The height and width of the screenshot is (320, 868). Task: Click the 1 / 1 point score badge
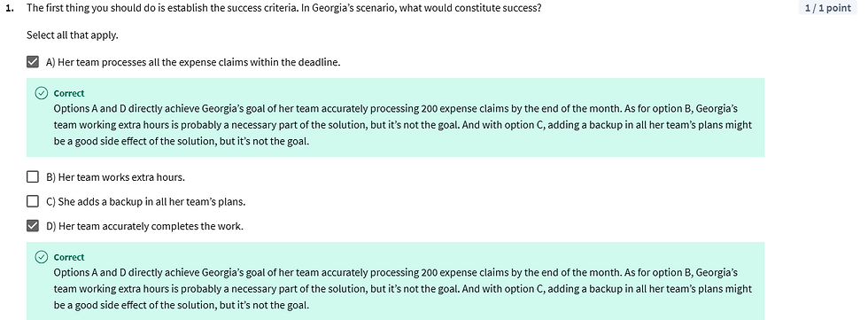(x=827, y=8)
